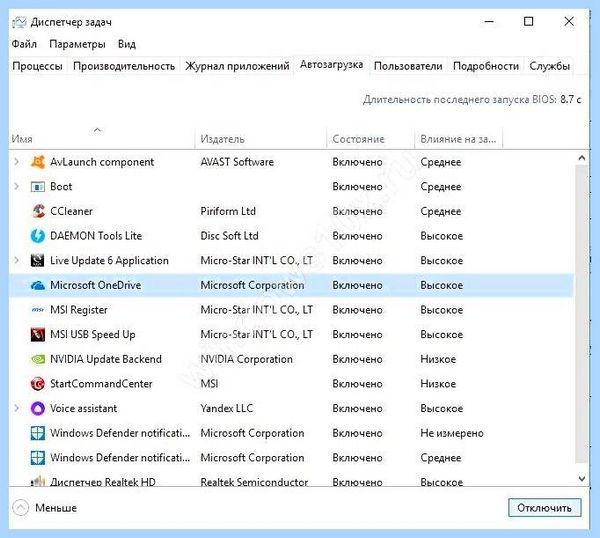The width and height of the screenshot is (600, 538).
Task: Select the Автозагрузка tab
Action: [x=331, y=64]
